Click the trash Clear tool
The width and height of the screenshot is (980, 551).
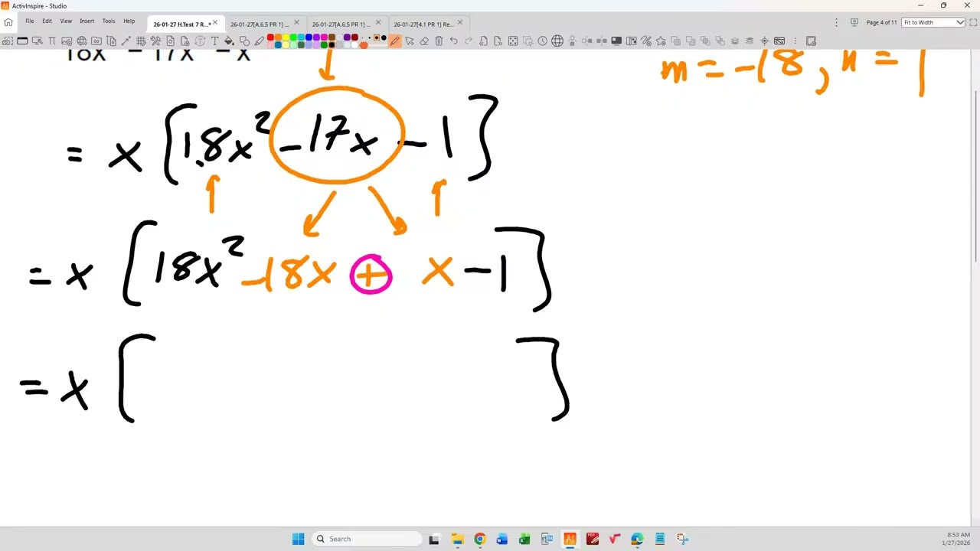coord(439,41)
